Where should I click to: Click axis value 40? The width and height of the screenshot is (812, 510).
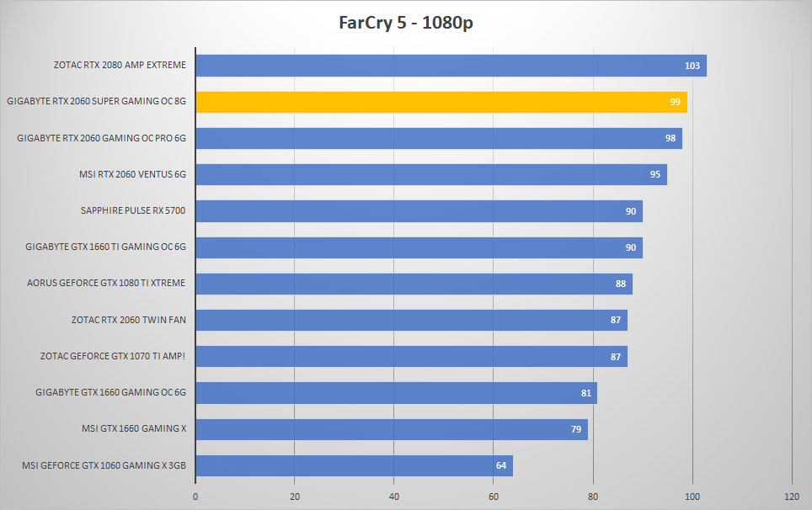point(394,497)
